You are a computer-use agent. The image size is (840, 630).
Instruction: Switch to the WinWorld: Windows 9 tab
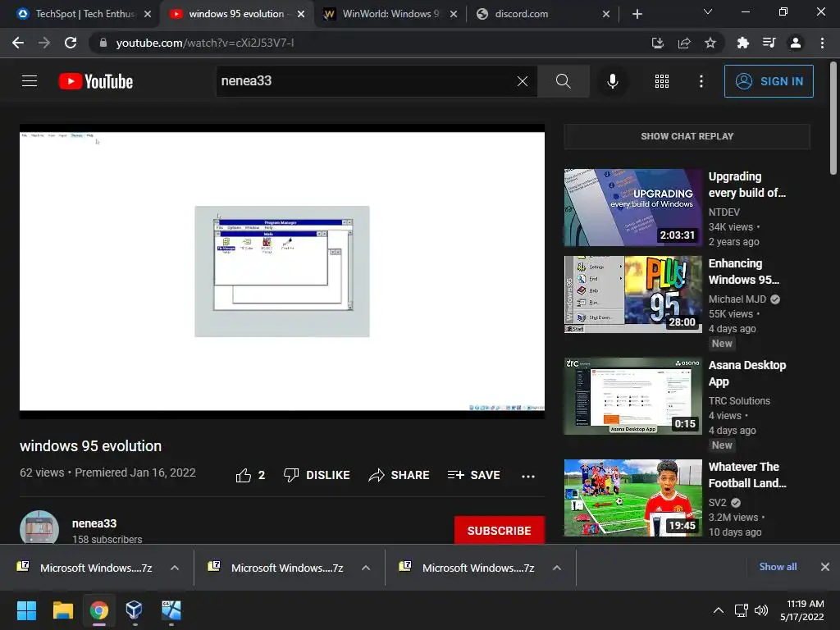coord(390,14)
